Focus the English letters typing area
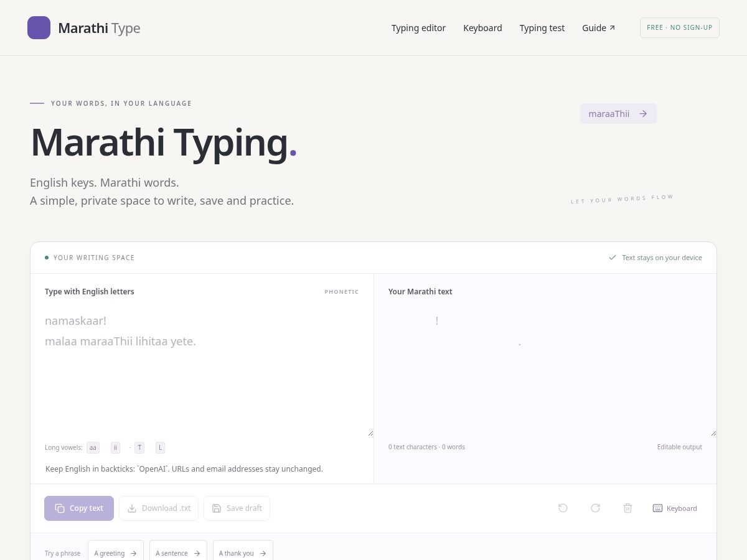 tap(202, 371)
